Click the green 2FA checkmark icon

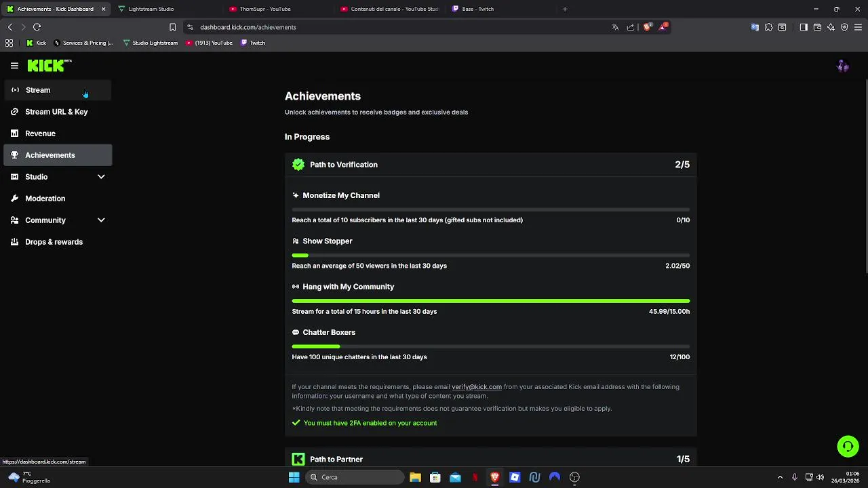[x=296, y=423]
